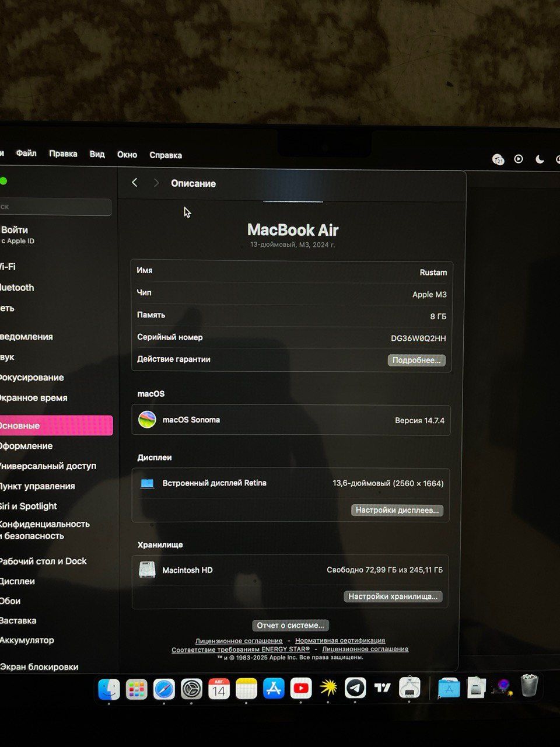
Task: Open Настройки дисплеев button
Action: [x=397, y=510]
